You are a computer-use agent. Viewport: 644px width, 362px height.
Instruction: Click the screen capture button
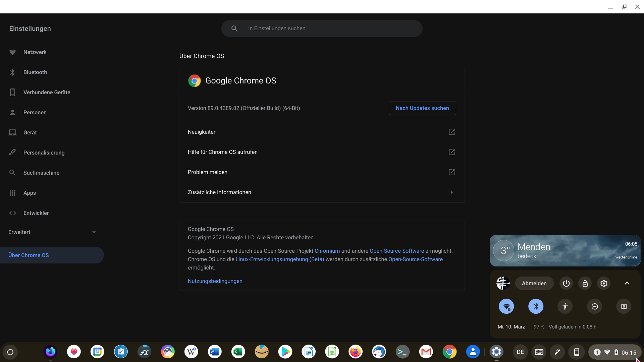coord(624,306)
